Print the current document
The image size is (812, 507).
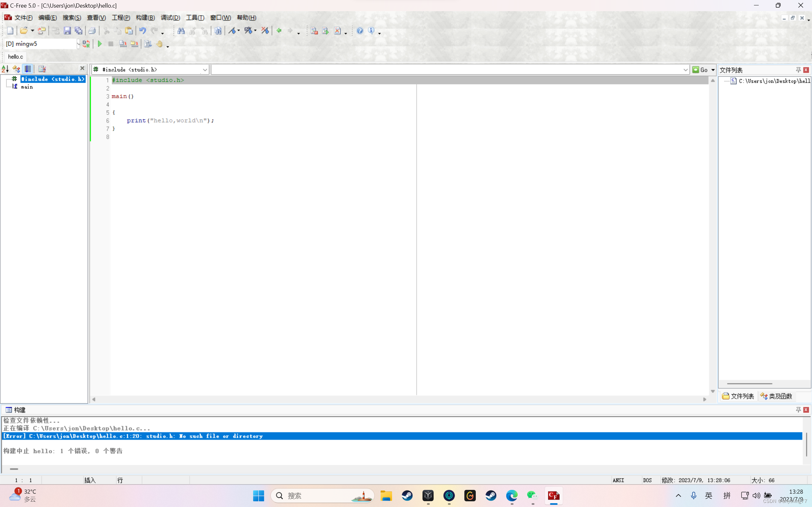[92, 30]
